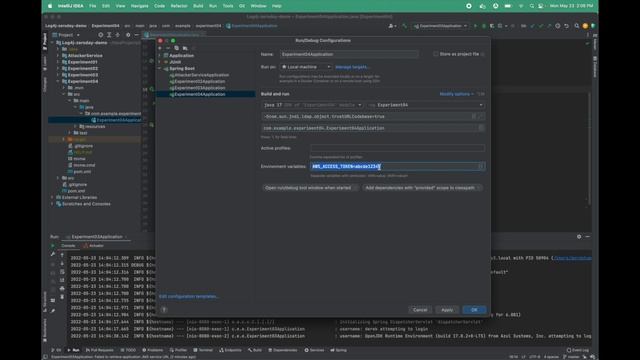Click the Active profiles field
This screenshot has width=640, height=360.
pyautogui.click(x=397, y=148)
